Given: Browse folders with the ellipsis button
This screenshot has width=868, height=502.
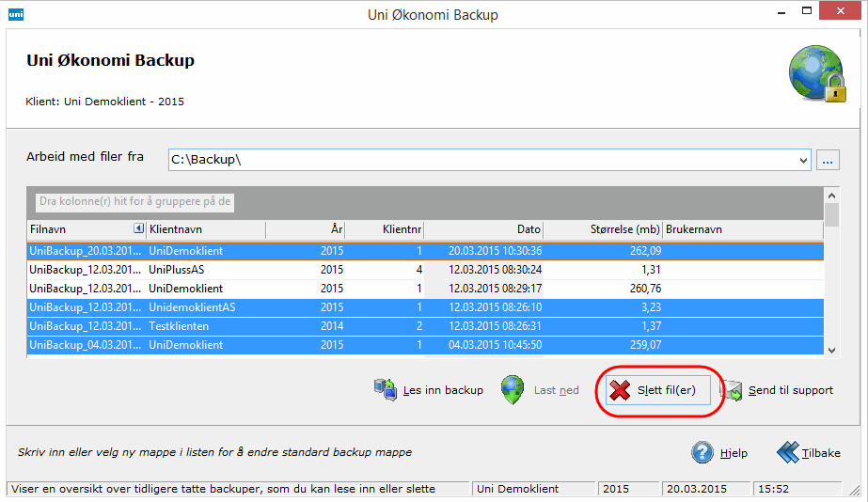Looking at the screenshot, I should pyautogui.click(x=828, y=160).
